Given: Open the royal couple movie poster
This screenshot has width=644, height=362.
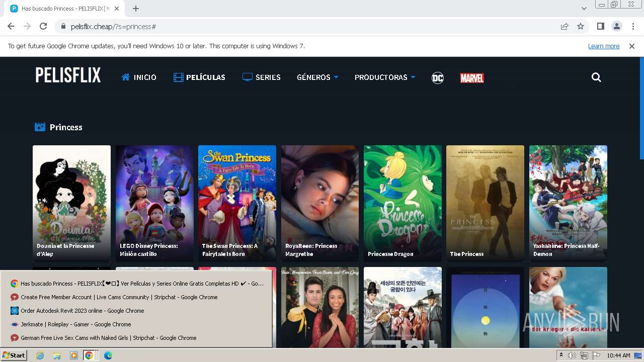Looking at the screenshot, I should coord(320,307).
